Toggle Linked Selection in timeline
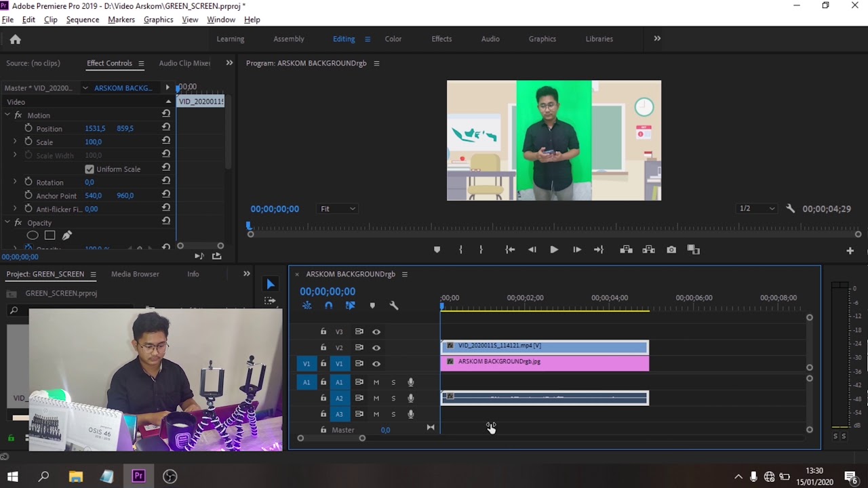 pos(350,306)
